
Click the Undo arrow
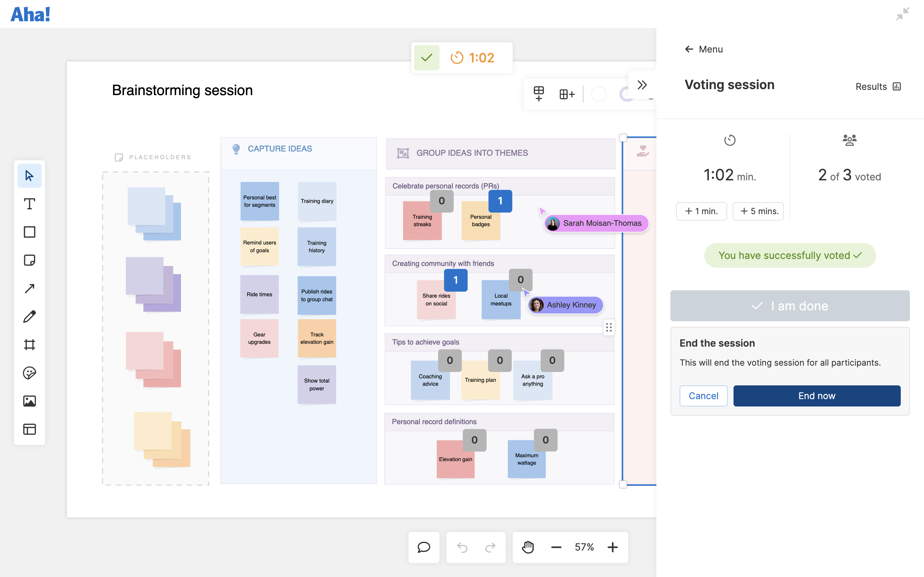click(x=463, y=547)
